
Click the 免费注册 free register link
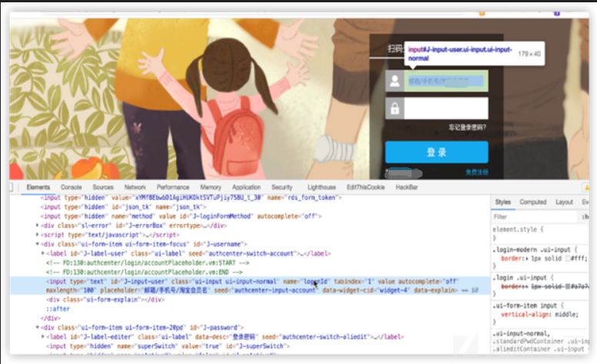tap(477, 172)
